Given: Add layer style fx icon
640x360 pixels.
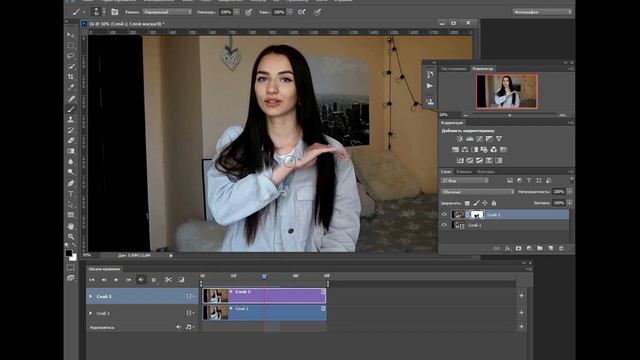Looking at the screenshot, I should [x=507, y=248].
